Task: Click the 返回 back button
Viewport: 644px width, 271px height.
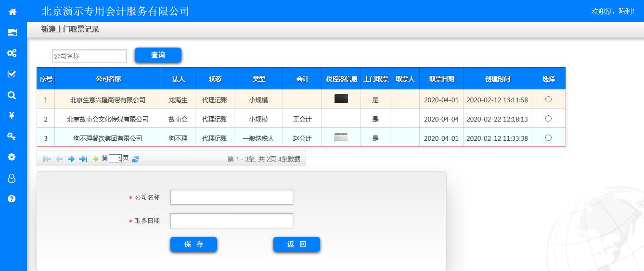Action: click(296, 244)
